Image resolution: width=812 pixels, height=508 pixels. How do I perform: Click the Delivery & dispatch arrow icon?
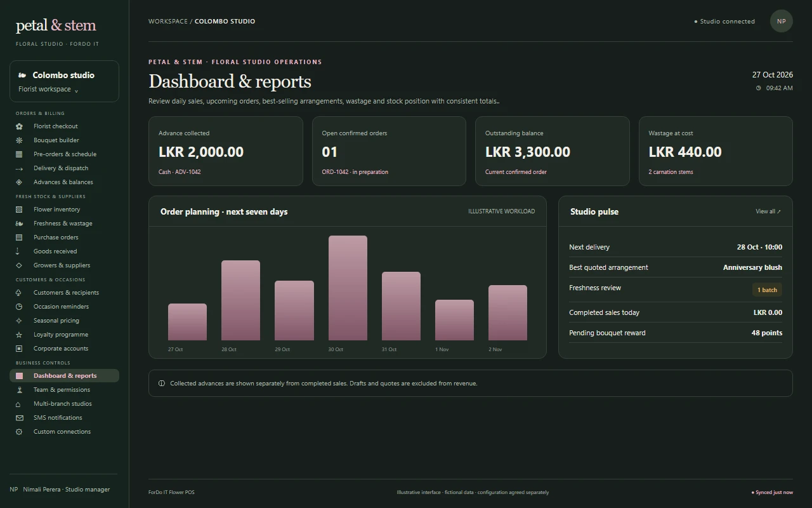pos(19,168)
